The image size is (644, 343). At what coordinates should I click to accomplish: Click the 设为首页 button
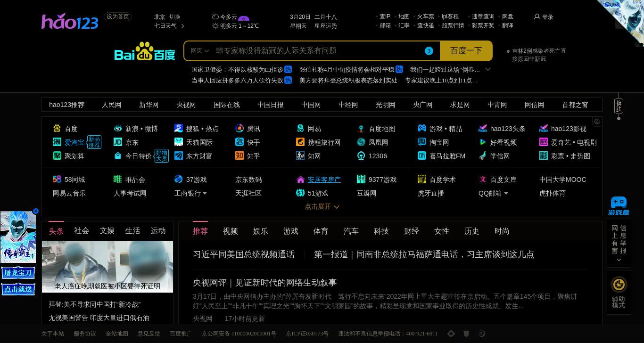point(118,16)
